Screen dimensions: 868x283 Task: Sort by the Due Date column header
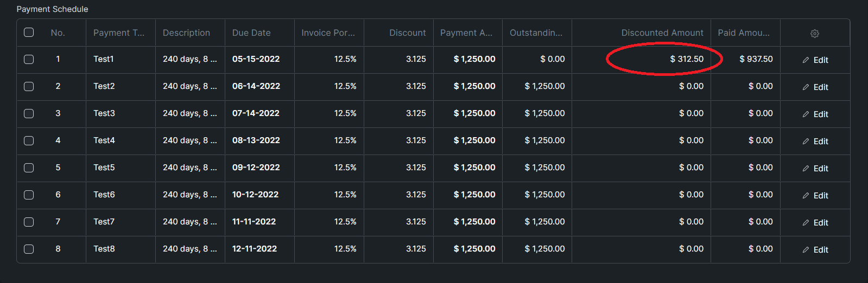click(251, 33)
